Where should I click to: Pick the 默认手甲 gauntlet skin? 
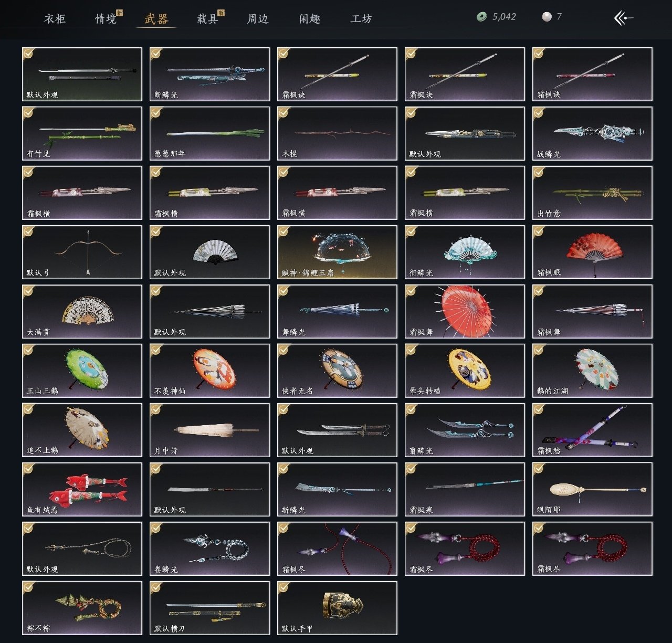pyautogui.click(x=337, y=608)
